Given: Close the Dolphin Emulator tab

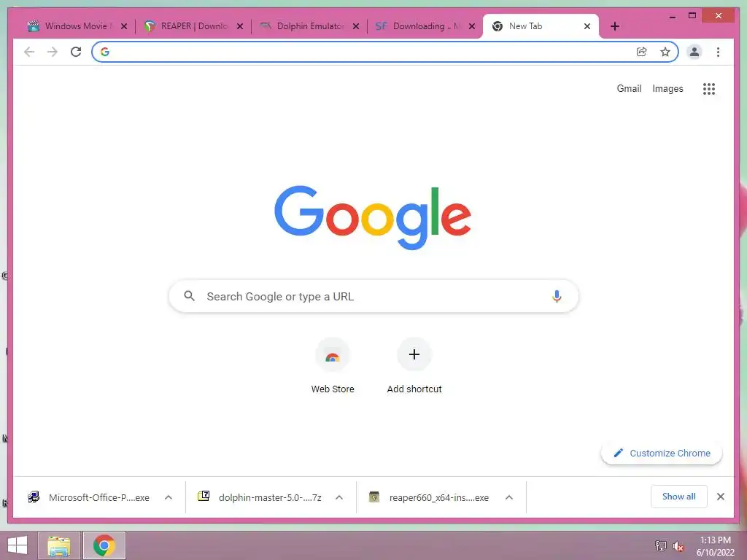Looking at the screenshot, I should pos(356,26).
